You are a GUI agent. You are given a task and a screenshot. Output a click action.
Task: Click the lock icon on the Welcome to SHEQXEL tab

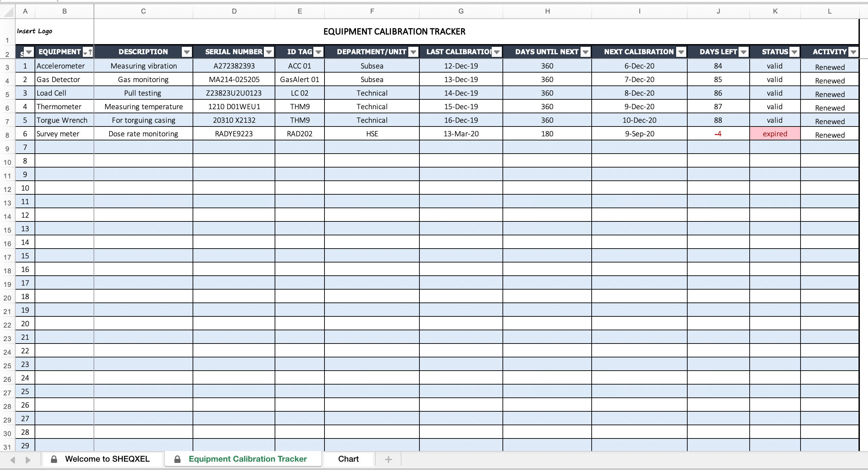54,459
